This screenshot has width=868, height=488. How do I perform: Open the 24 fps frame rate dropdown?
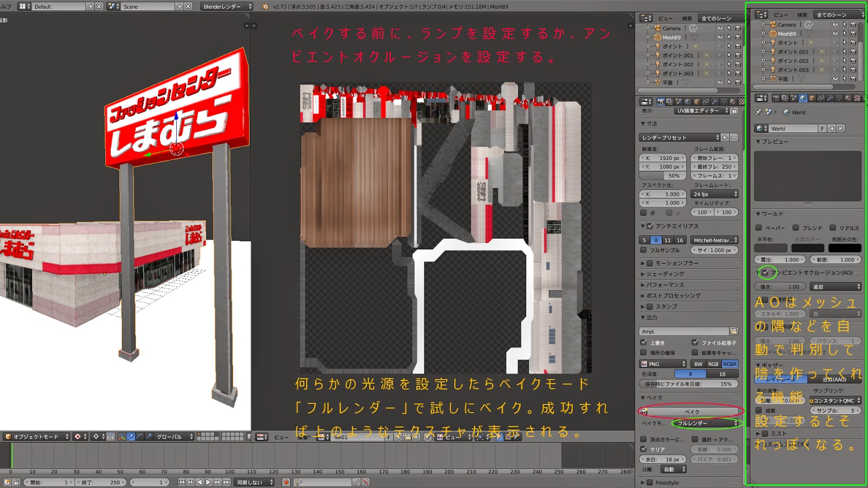[x=715, y=194]
